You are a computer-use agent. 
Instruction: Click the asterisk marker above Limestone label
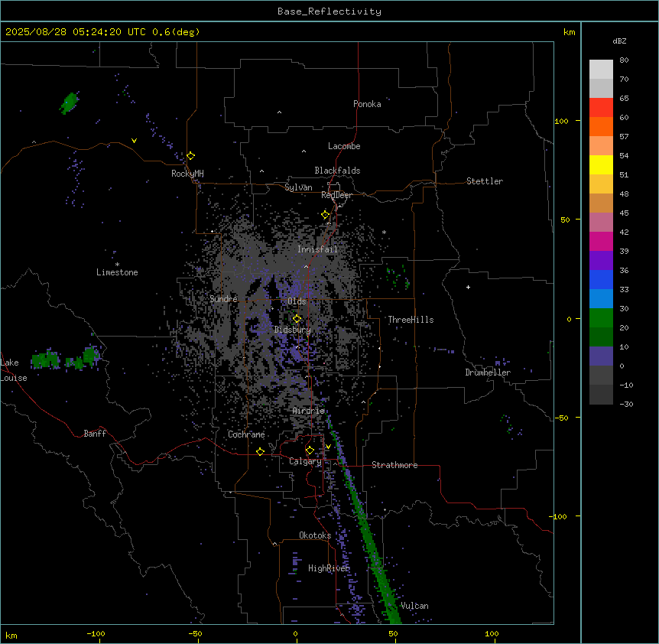pyautogui.click(x=117, y=265)
